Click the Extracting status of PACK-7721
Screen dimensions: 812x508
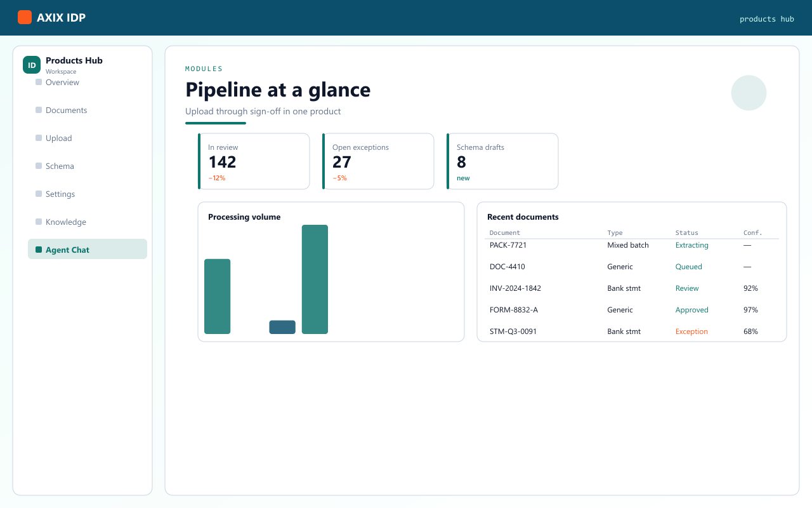pyautogui.click(x=692, y=245)
